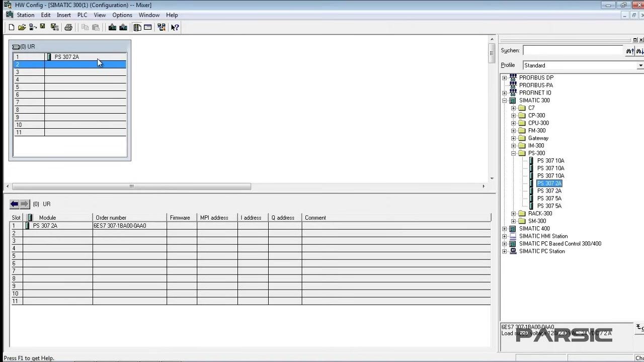
Task: Expand the PROFIBUS DP node
Action: [x=505, y=78]
